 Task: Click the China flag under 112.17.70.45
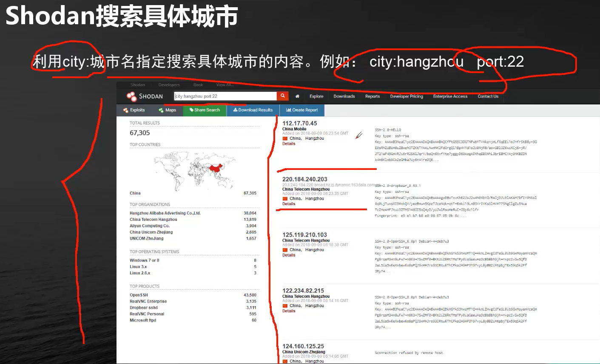[x=285, y=138]
